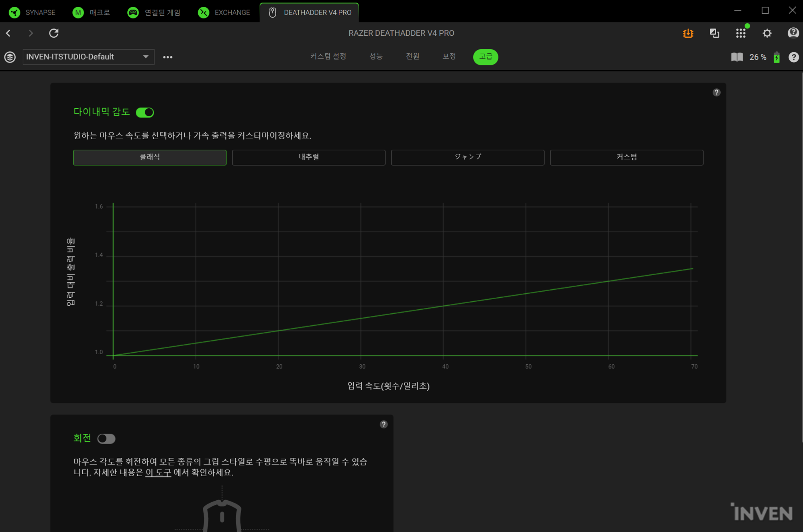Switch to 성능 performance section
This screenshot has width=803, height=532.
pyautogui.click(x=376, y=57)
